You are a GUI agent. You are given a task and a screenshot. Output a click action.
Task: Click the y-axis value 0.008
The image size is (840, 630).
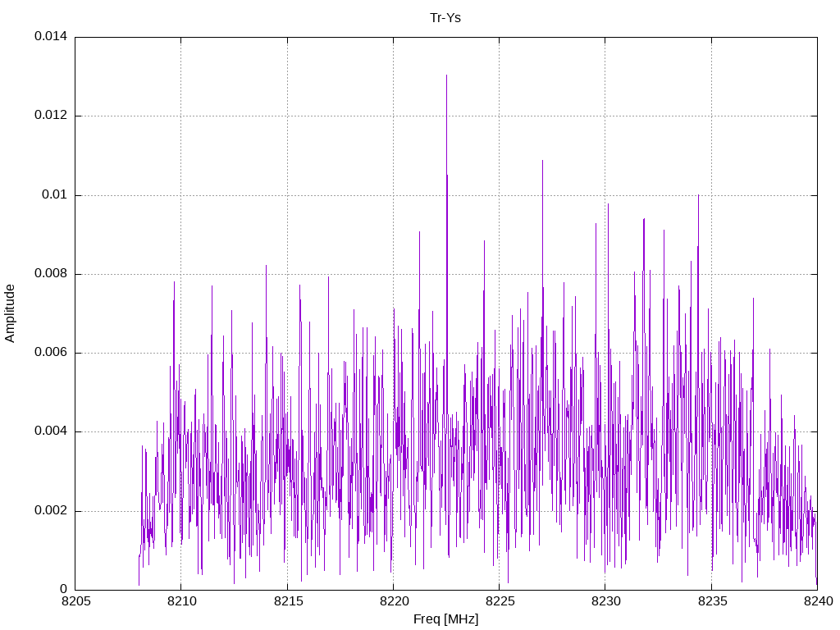(x=51, y=274)
